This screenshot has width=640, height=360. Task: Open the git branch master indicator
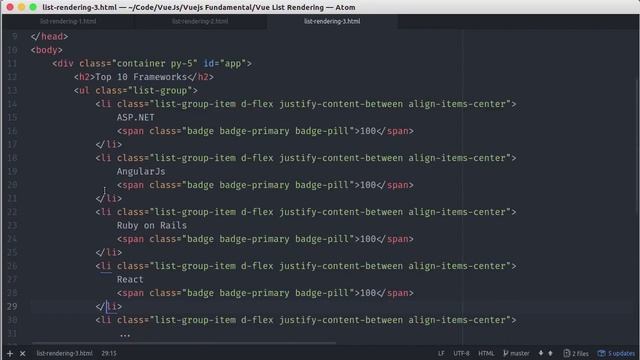[x=516, y=353]
